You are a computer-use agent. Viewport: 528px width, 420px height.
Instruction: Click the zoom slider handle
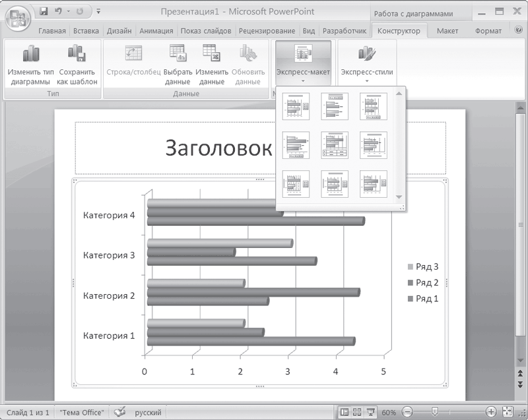pyautogui.click(x=434, y=412)
